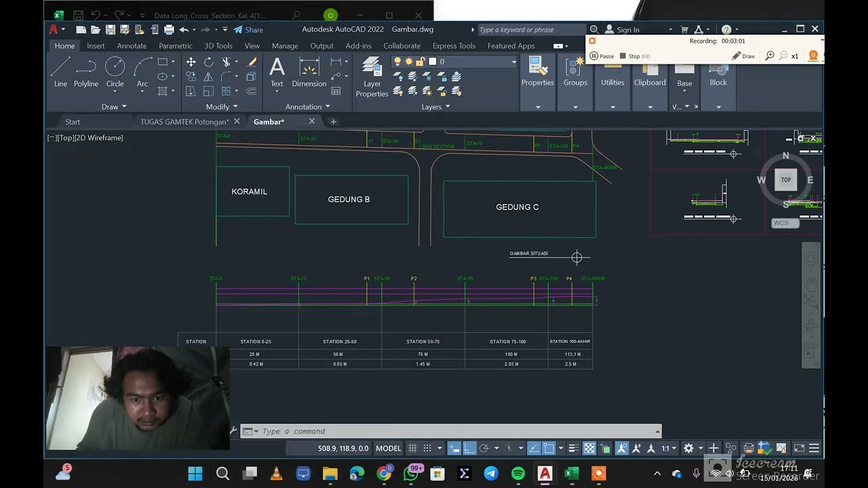Toggle lineweight display in status bar
This screenshot has width=868, height=488.
tap(574, 448)
